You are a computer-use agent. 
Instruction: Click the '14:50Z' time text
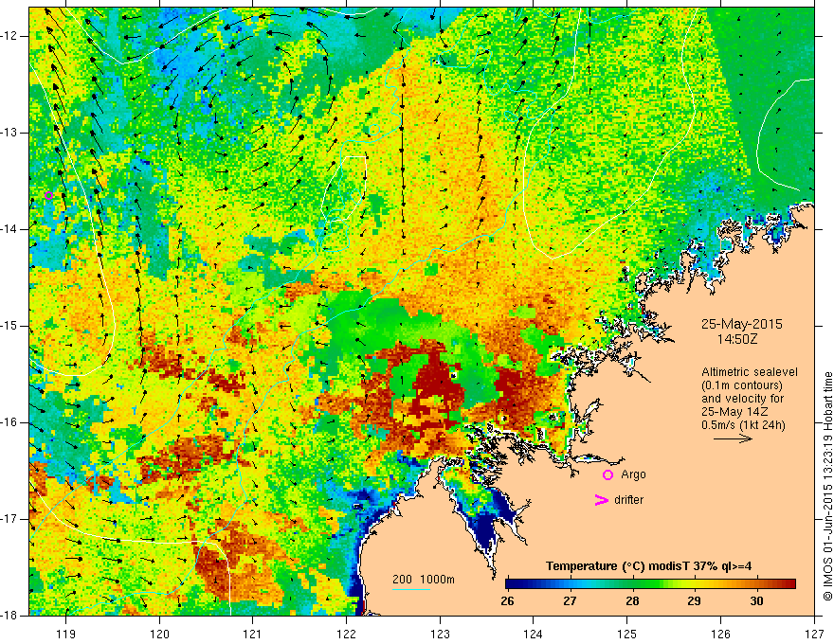click(x=737, y=339)
